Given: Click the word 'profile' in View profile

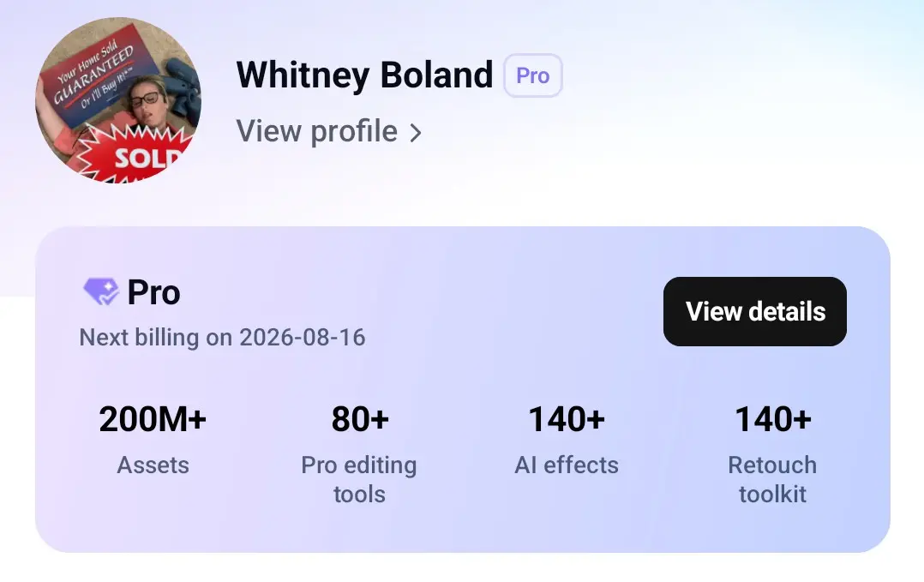Looking at the screenshot, I should [x=354, y=132].
